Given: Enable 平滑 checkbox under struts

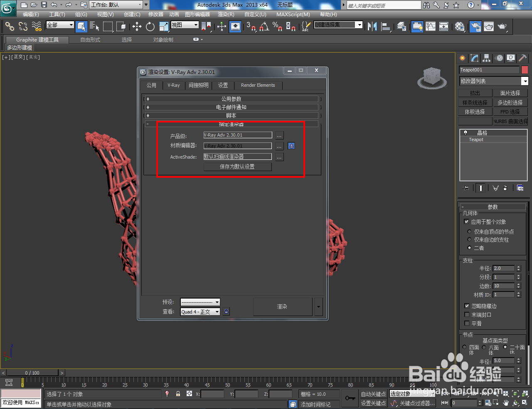Looking at the screenshot, I should (467, 323).
